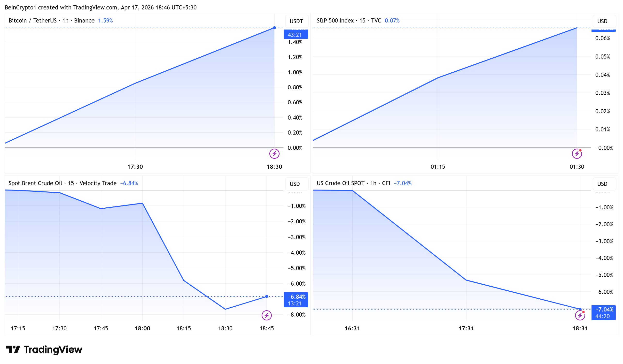
Task: Toggle the USDT currency unit on Bitcoin chart
Action: click(296, 21)
